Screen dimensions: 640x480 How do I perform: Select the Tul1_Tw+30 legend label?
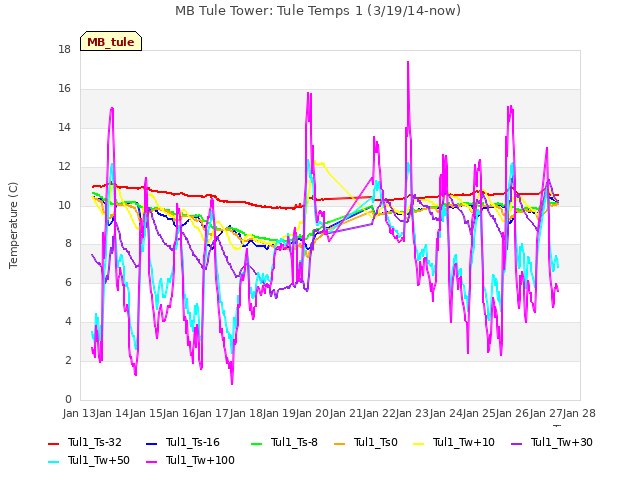[x=562, y=442]
